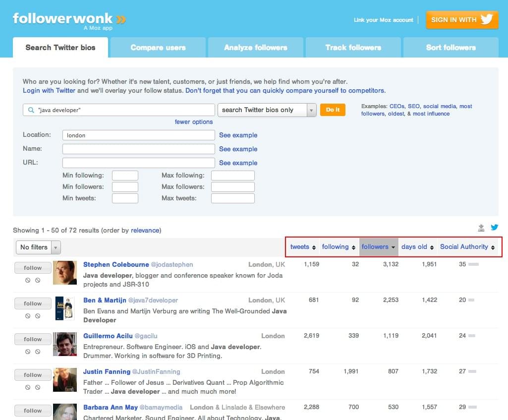Image resolution: width=508 pixels, height=420 pixels.
Task: Follow Justin Fanning
Action: click(33, 375)
